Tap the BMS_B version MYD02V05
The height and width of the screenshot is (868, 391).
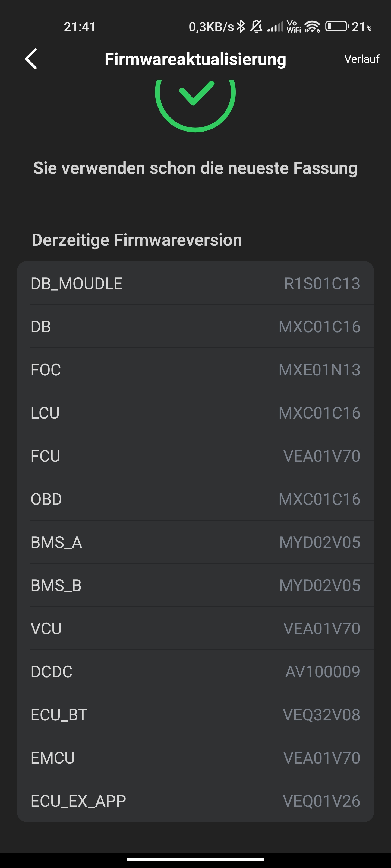[320, 585]
